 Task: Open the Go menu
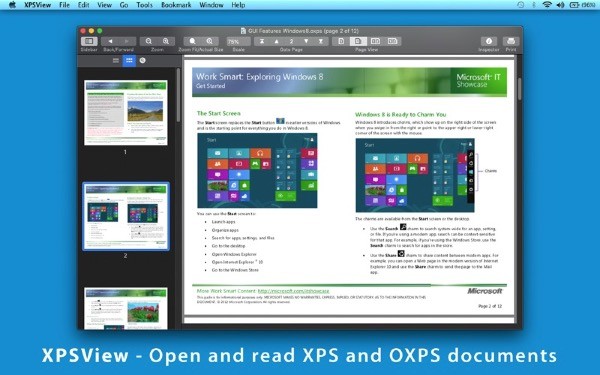[x=124, y=5]
